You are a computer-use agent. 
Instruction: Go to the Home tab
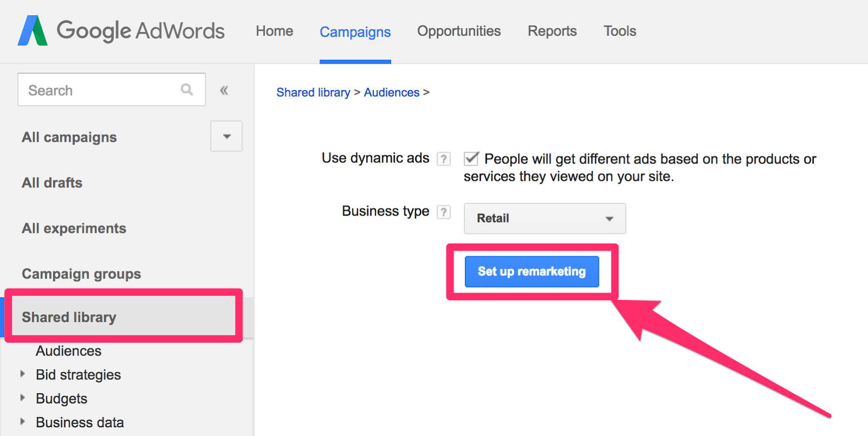coord(275,31)
